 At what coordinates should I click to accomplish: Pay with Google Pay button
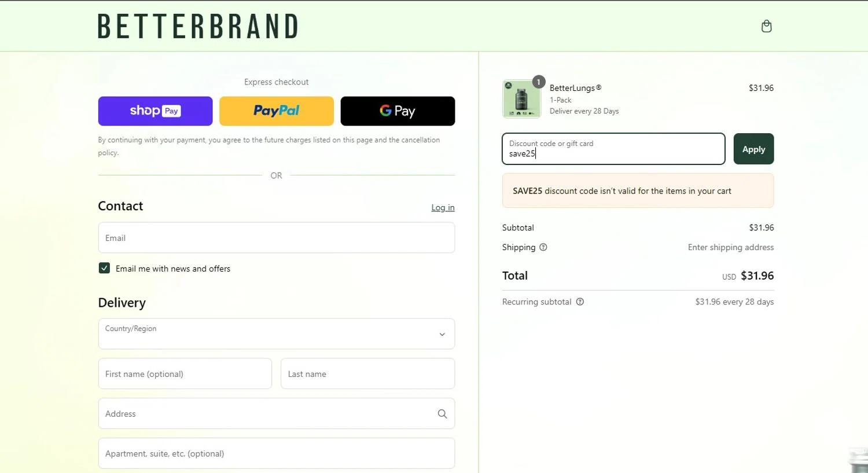coord(398,111)
